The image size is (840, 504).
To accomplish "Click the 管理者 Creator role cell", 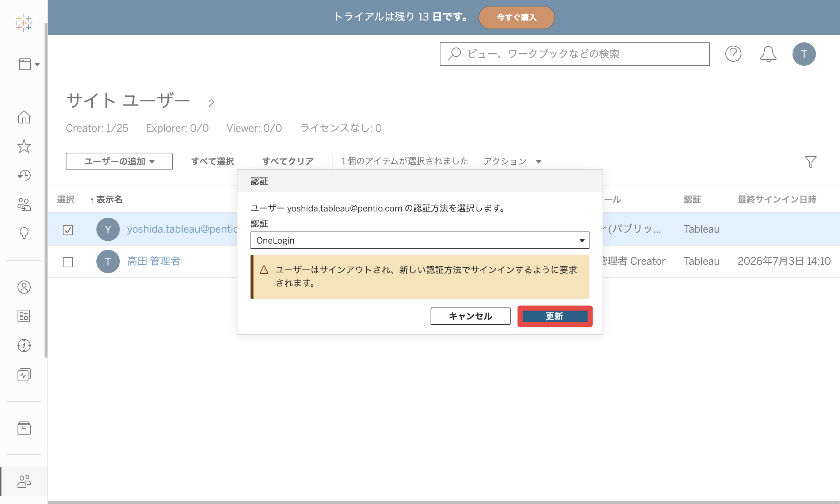I will click(634, 261).
